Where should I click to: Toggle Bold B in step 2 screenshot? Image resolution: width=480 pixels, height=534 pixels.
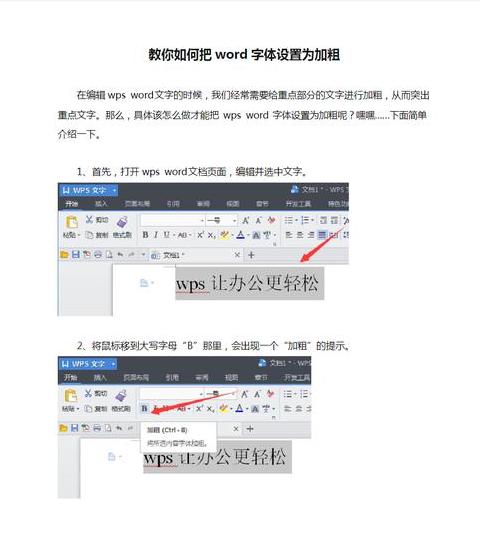[x=144, y=408]
